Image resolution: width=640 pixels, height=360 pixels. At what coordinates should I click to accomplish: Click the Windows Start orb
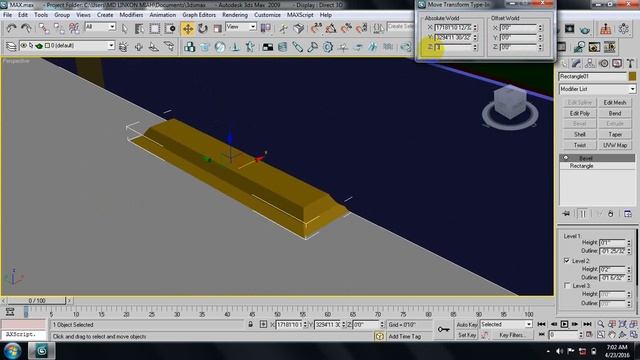(x=12, y=351)
